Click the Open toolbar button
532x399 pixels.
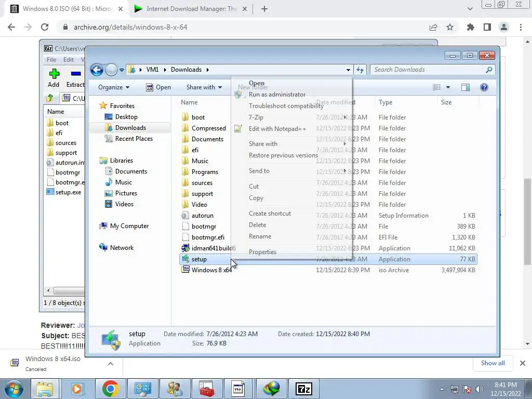pyautogui.click(x=158, y=87)
